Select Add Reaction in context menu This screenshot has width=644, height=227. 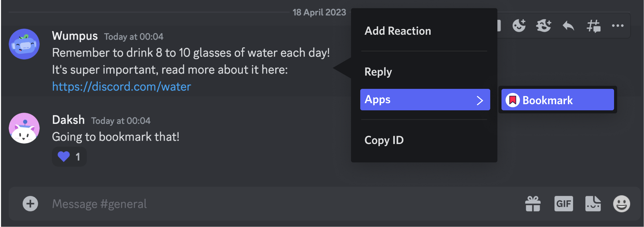click(x=398, y=31)
